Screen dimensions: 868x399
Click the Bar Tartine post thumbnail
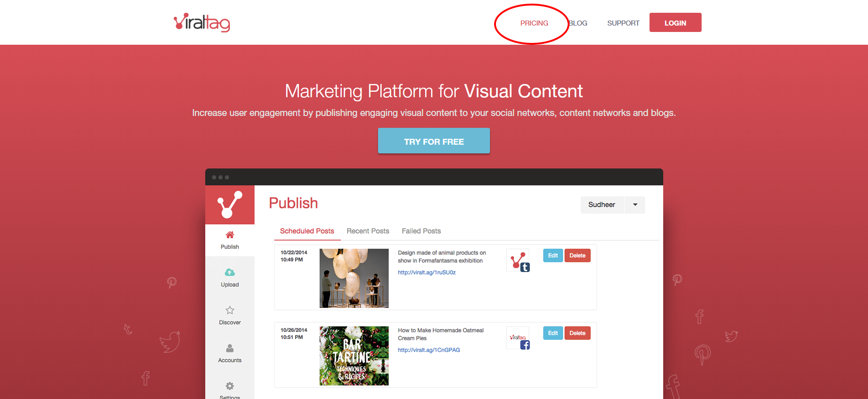[x=354, y=356]
